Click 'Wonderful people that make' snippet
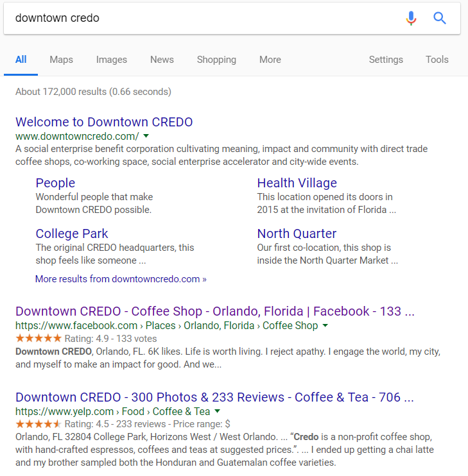 tap(94, 203)
